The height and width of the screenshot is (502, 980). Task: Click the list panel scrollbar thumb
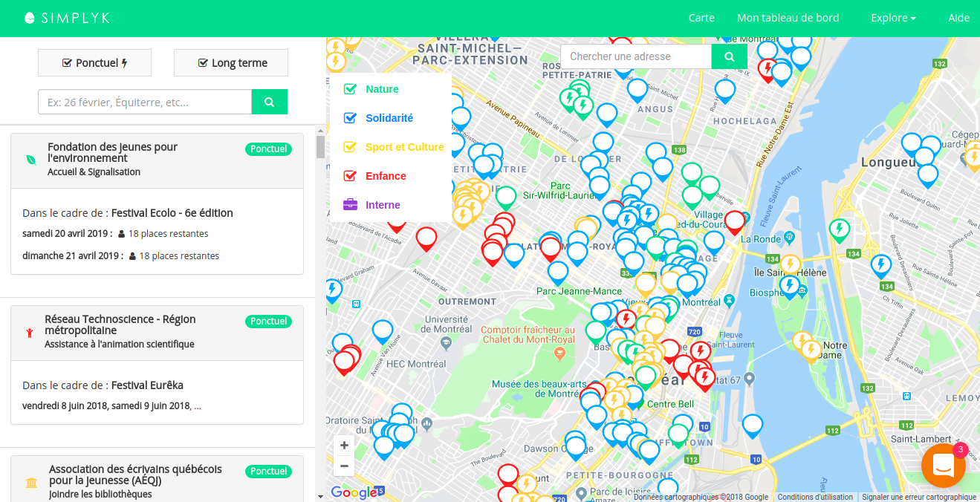[x=320, y=146]
